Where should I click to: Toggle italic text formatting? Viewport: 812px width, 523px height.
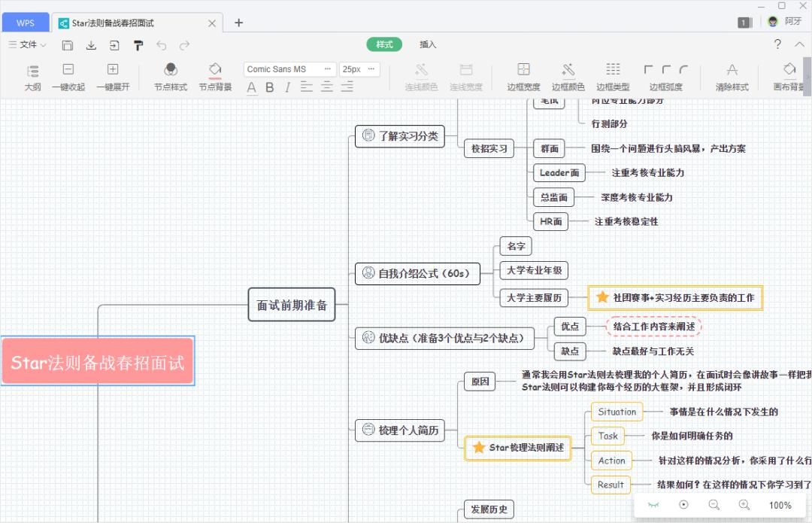(x=286, y=88)
